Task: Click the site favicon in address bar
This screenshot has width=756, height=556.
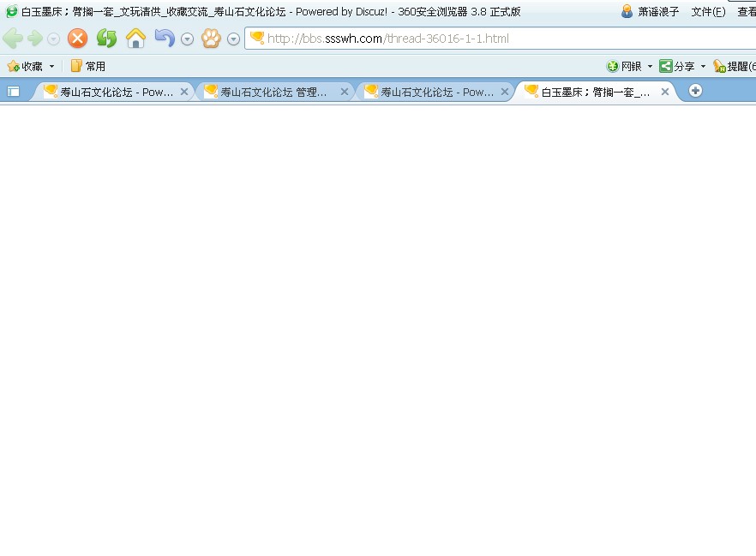Action: pos(256,38)
